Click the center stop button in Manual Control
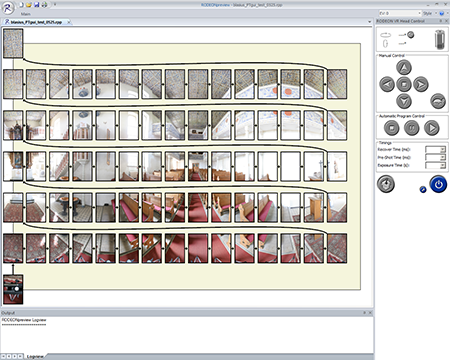The image size is (450, 360). click(x=404, y=84)
